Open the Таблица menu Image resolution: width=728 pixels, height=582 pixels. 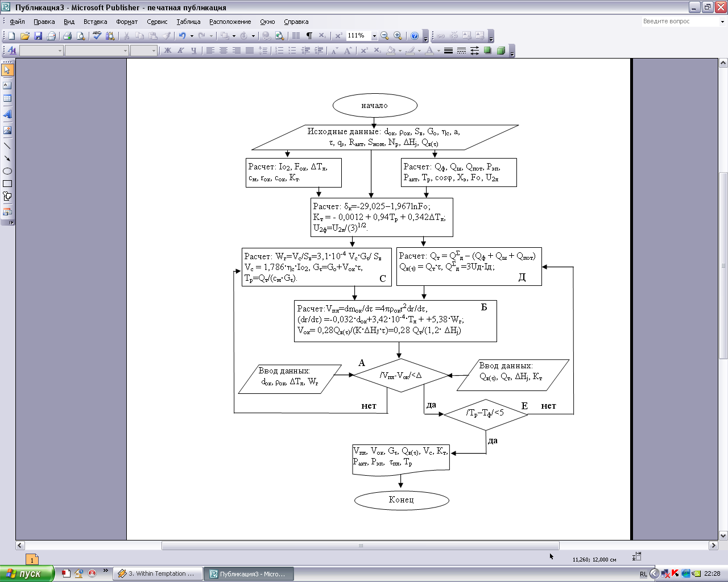pyautogui.click(x=188, y=22)
